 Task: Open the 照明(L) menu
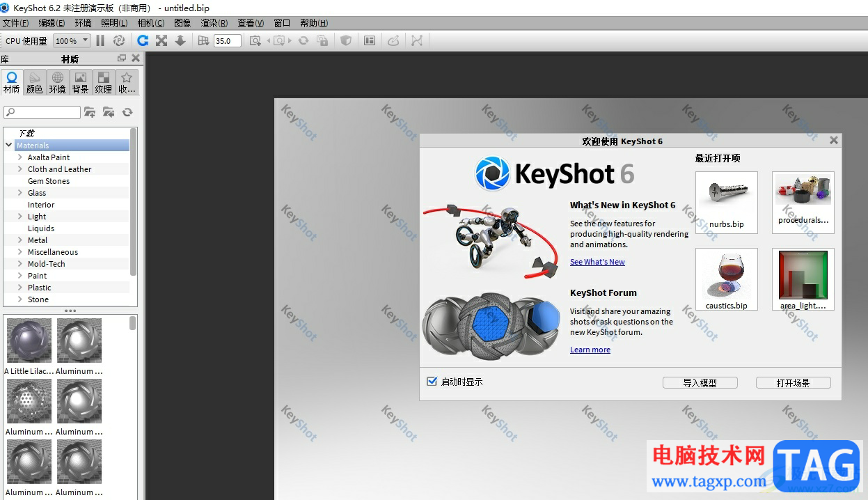(114, 23)
